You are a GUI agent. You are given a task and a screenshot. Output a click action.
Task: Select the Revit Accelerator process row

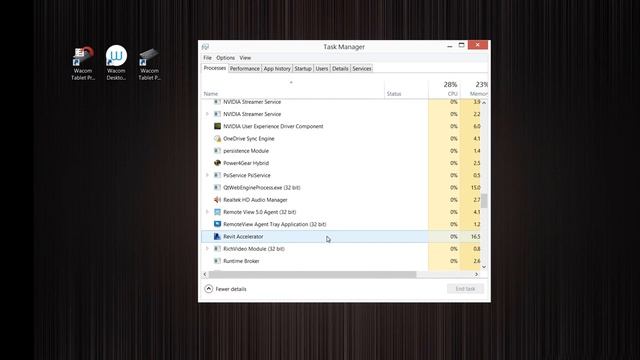[x=341, y=236]
